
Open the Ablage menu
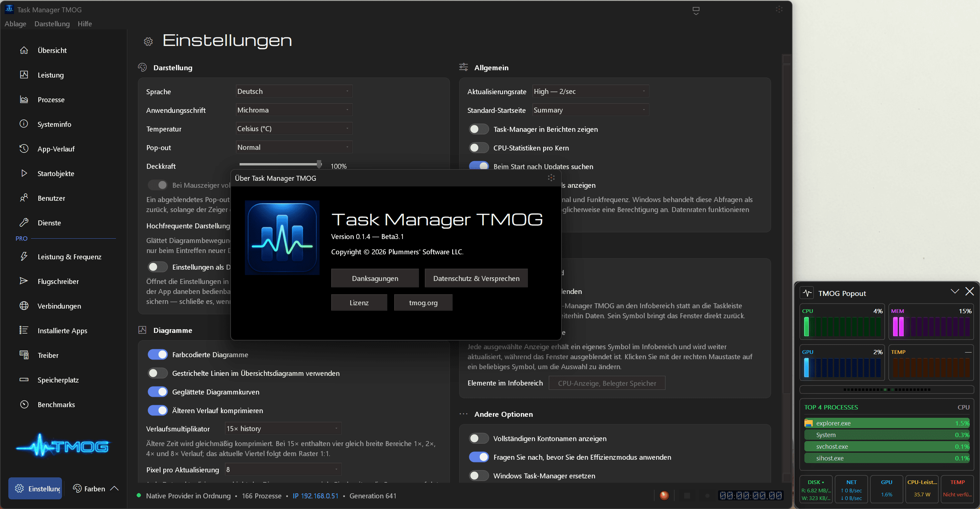point(16,24)
